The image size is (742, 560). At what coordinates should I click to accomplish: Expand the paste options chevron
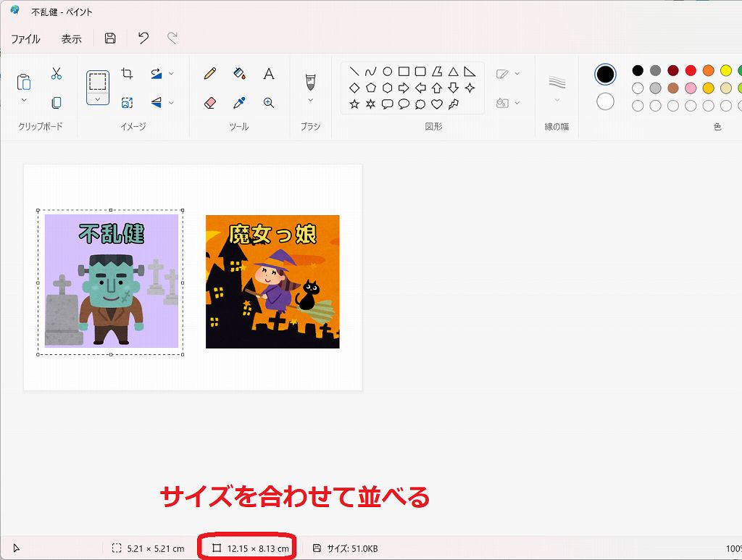pyautogui.click(x=24, y=100)
